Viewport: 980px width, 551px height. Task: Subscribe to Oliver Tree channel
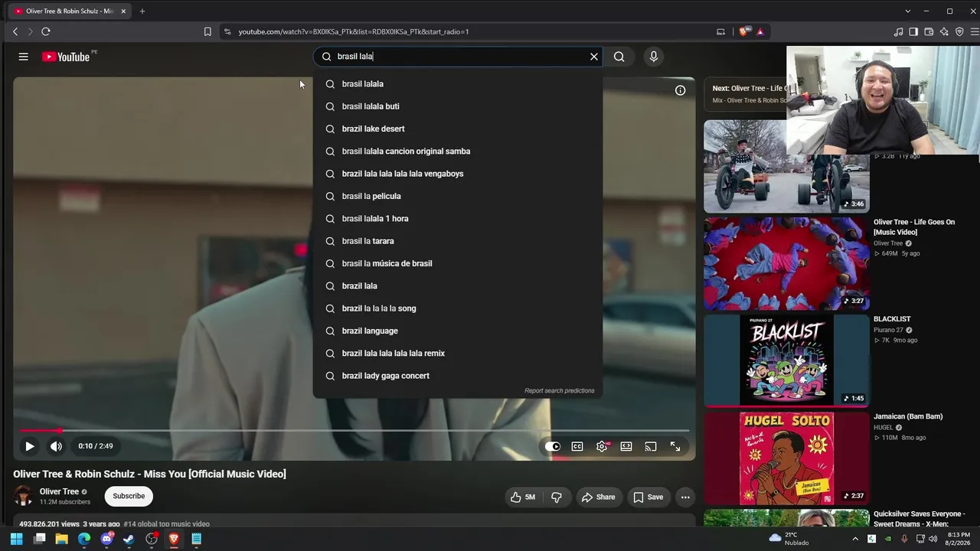point(129,496)
